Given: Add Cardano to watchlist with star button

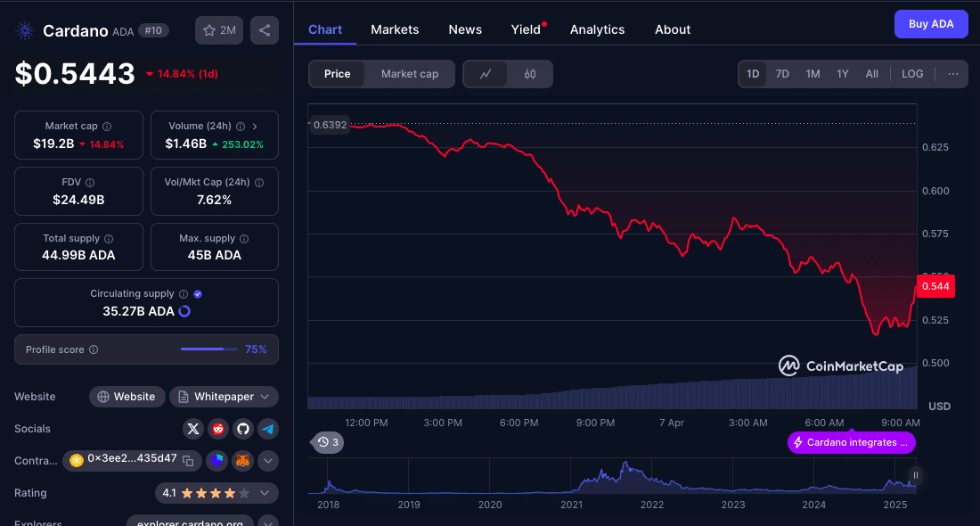Looking at the screenshot, I should click(219, 30).
